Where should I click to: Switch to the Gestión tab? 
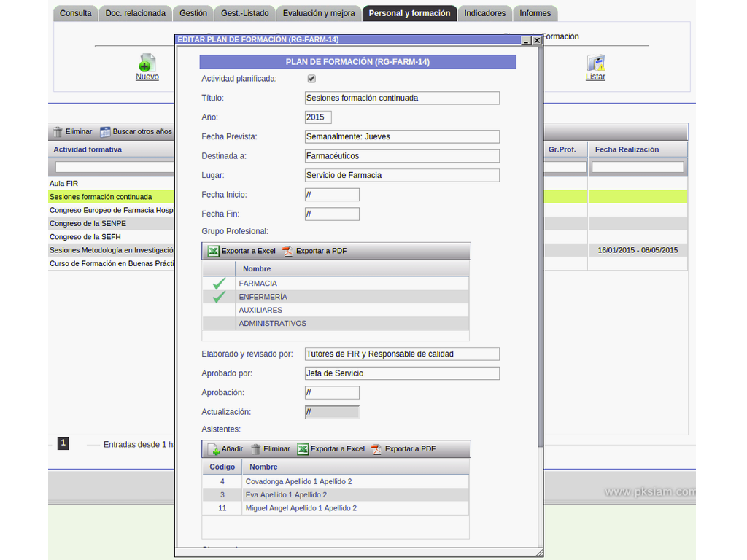coord(193,13)
